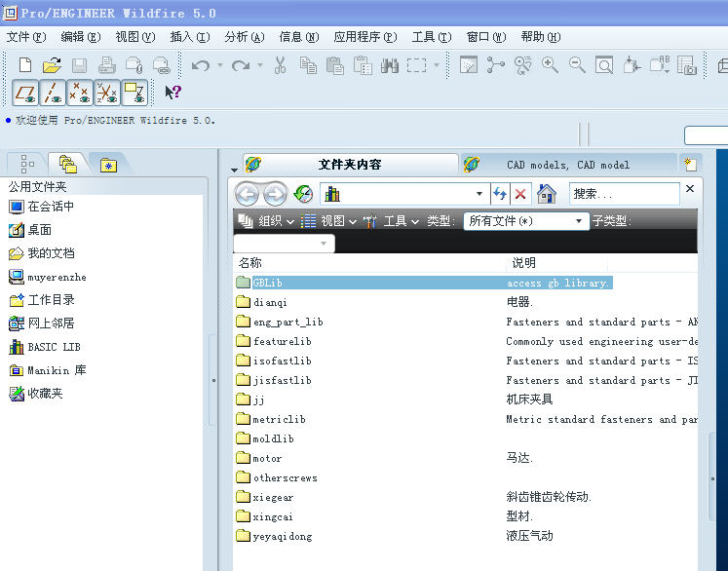This screenshot has width=728, height=571.
Task: Open a file using the open-folder icon
Action: (52, 65)
